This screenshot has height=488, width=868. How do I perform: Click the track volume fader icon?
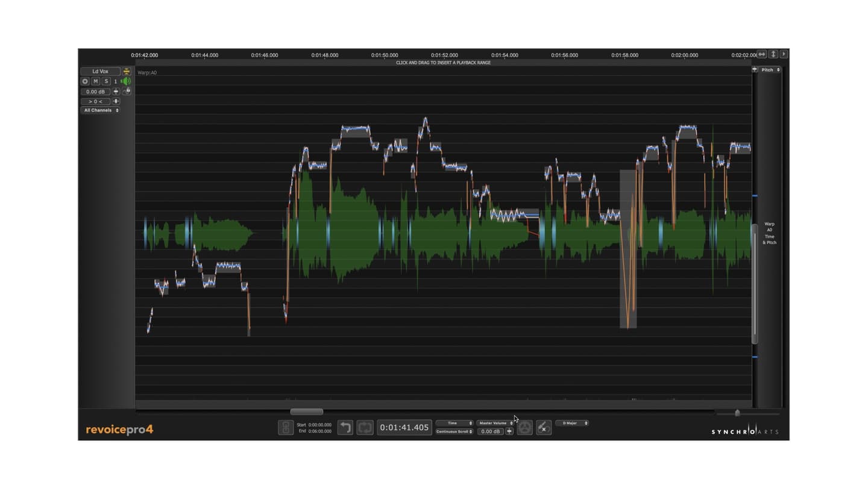(116, 92)
